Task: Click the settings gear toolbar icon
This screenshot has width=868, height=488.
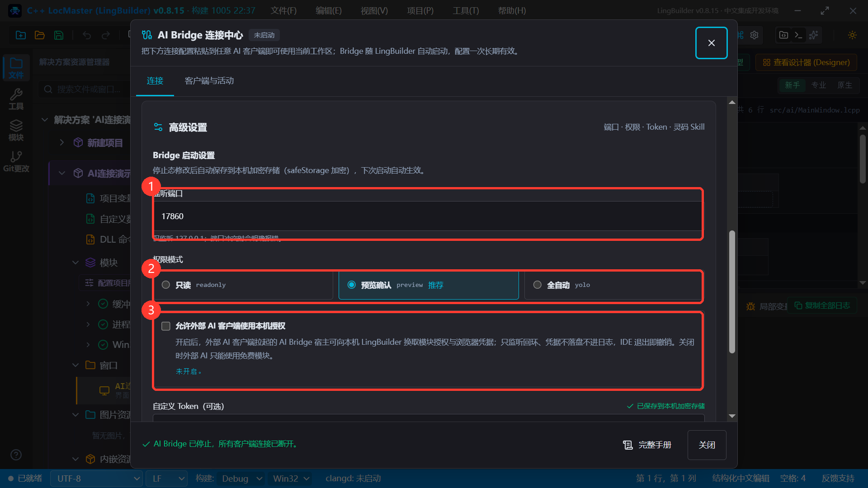Action: (x=754, y=35)
